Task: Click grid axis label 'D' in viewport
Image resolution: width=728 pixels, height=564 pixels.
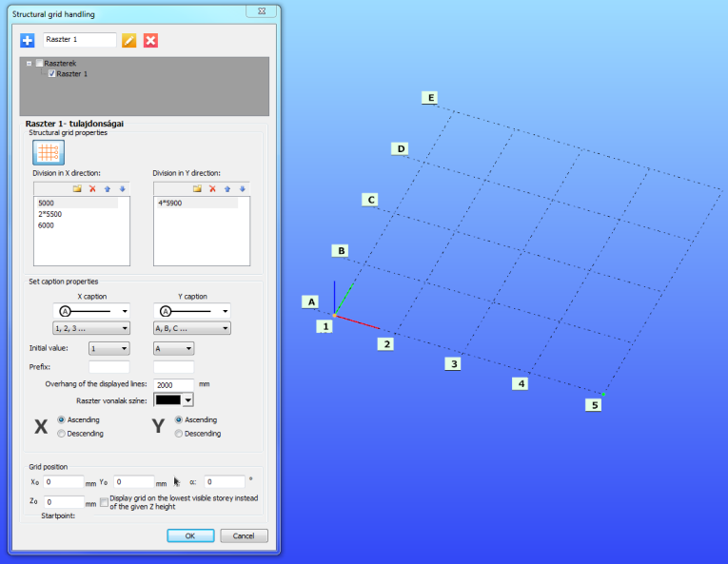Action: click(401, 148)
